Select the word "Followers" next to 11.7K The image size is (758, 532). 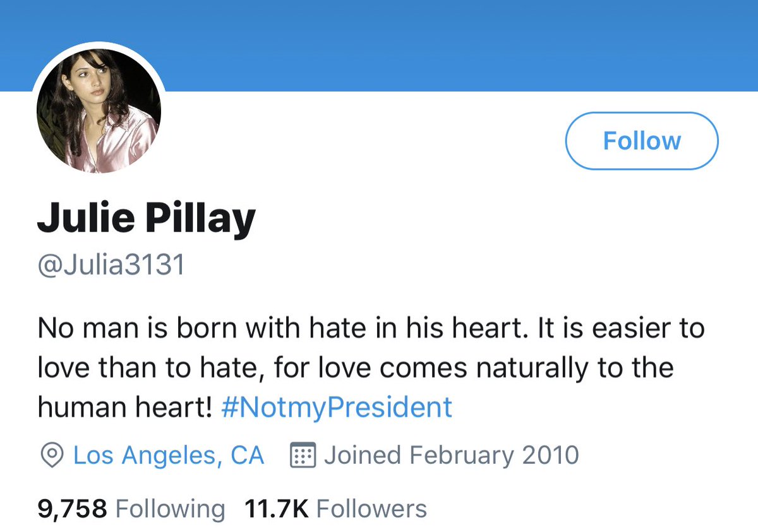tap(371, 508)
